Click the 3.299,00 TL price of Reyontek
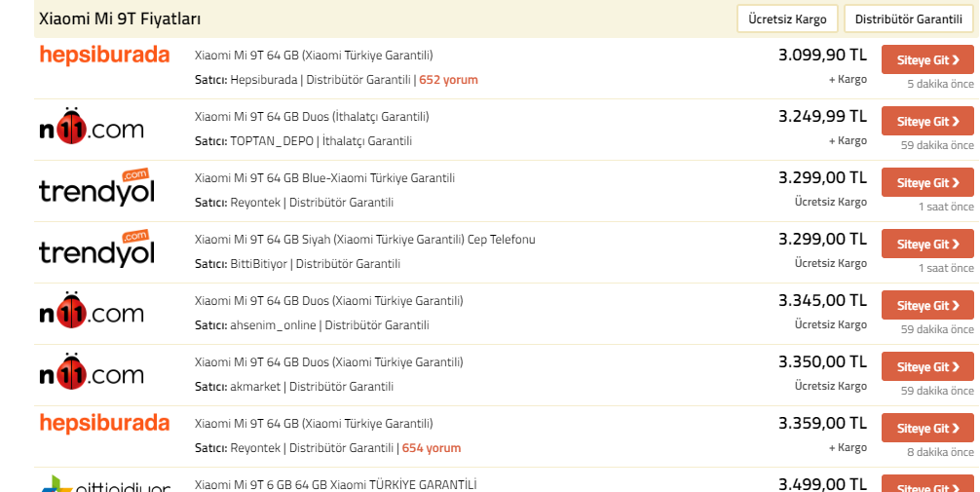The height and width of the screenshot is (492, 980). [822, 178]
